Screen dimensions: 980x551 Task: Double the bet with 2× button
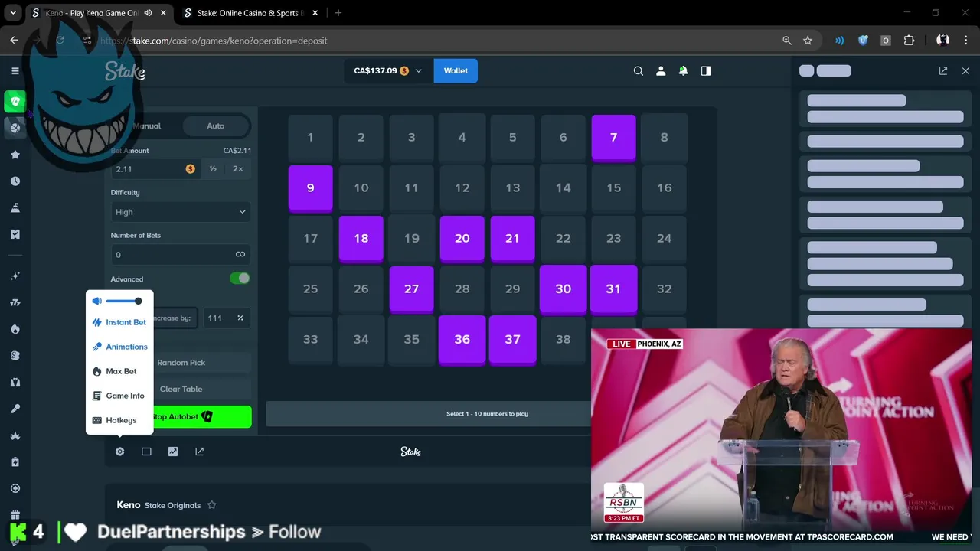pyautogui.click(x=238, y=169)
